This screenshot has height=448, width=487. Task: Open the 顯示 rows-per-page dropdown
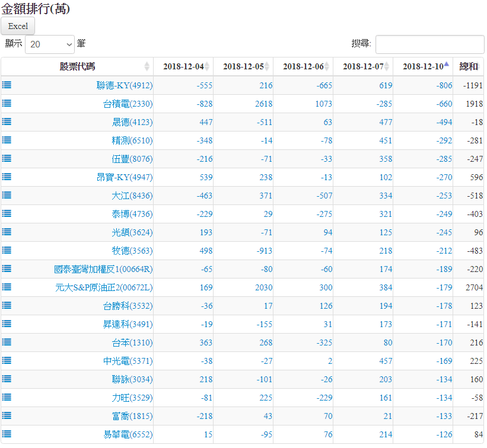coord(50,44)
